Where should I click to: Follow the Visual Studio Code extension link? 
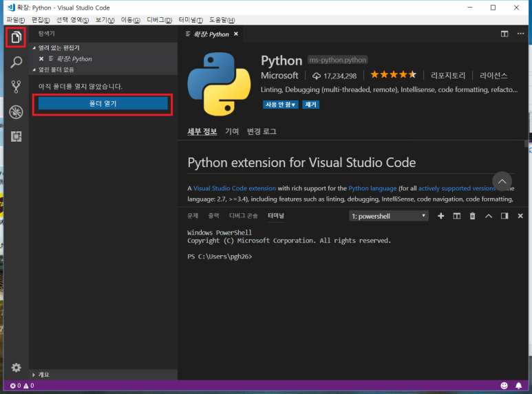[x=235, y=188]
